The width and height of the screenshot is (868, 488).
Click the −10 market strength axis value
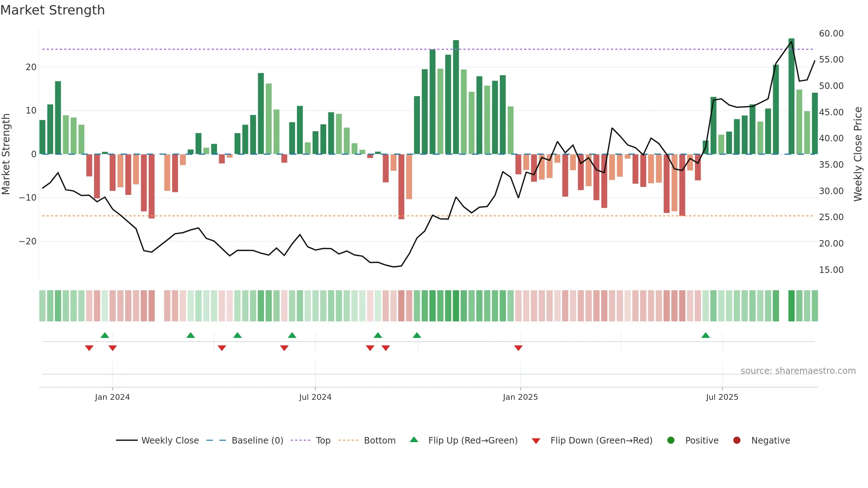click(28, 197)
